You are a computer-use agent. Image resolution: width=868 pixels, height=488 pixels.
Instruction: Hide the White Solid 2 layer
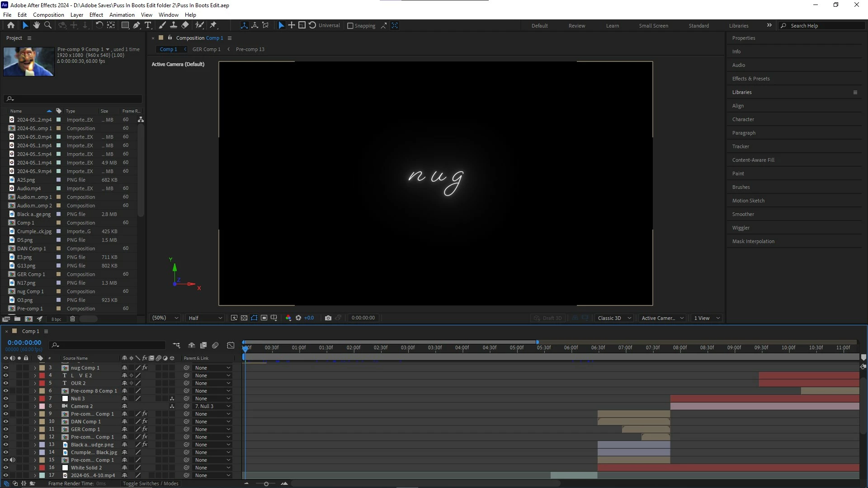pos(6,468)
